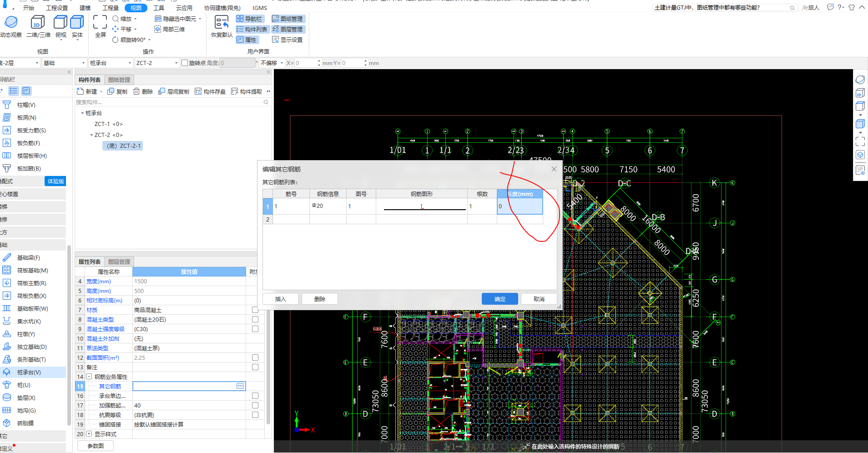Image resolution: width=868 pixels, height=453 pixels.
Task: Collapse the 桩承台 tree node
Action: coord(82,113)
